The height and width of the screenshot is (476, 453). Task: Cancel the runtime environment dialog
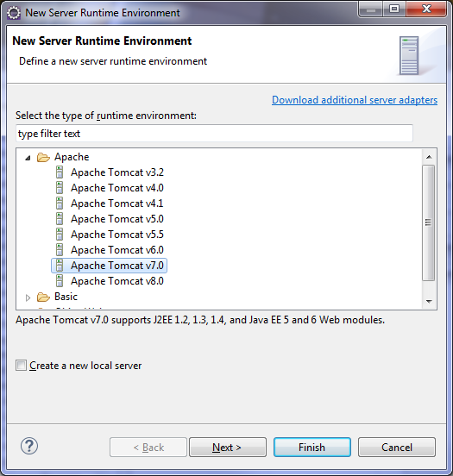click(397, 448)
